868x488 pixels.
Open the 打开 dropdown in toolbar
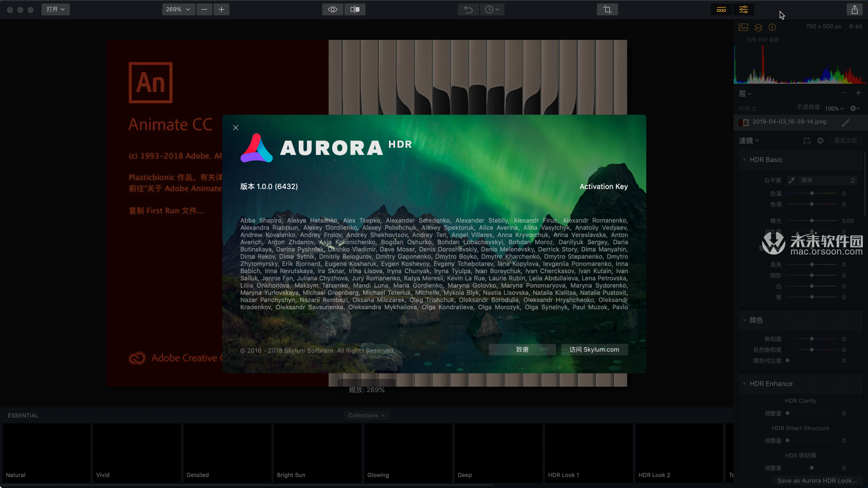pyautogui.click(x=56, y=9)
